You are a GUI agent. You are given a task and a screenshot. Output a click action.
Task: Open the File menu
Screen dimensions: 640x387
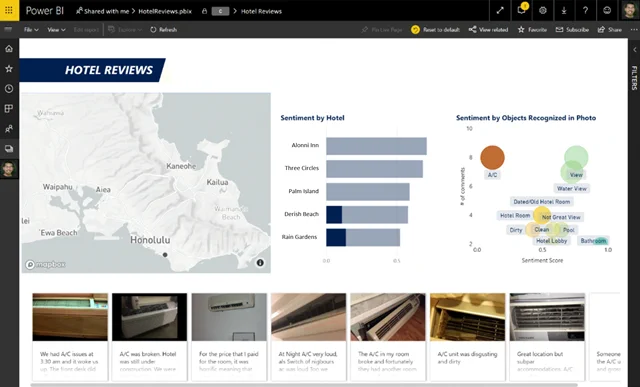point(31,30)
